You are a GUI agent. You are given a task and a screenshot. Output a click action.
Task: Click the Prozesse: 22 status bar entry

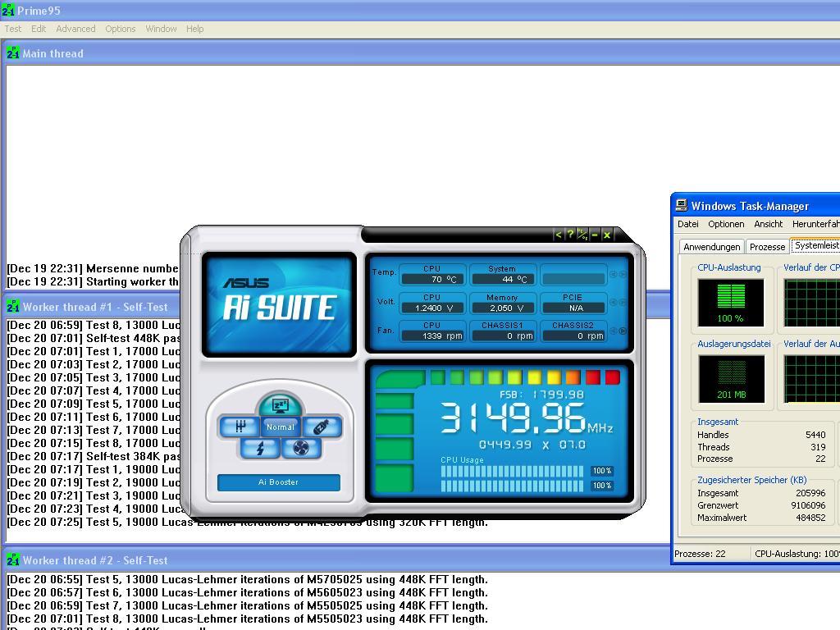click(x=700, y=554)
